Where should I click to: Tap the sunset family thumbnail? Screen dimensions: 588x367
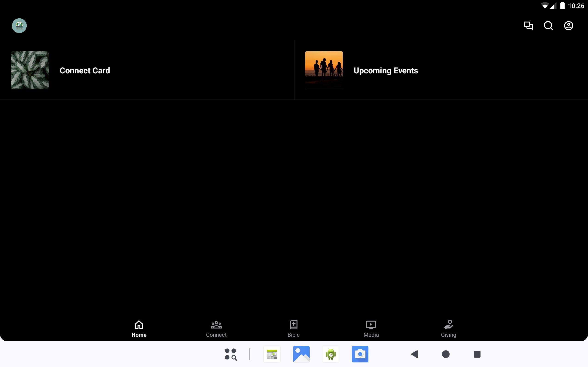coord(324,70)
